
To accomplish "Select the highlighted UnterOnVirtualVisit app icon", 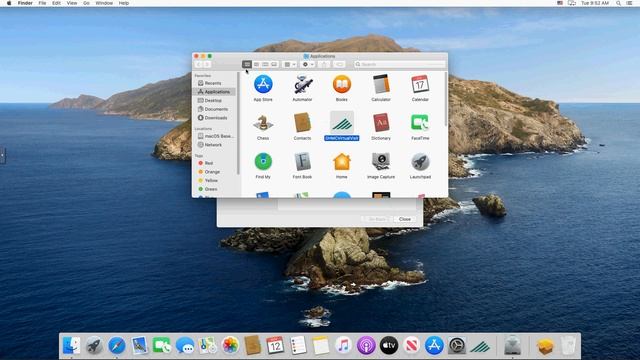I will tap(342, 123).
